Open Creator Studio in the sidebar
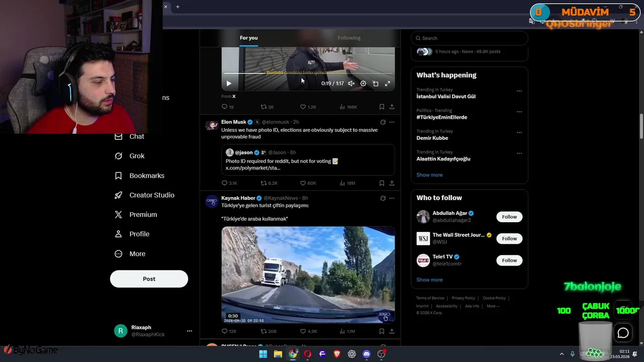 click(x=144, y=195)
